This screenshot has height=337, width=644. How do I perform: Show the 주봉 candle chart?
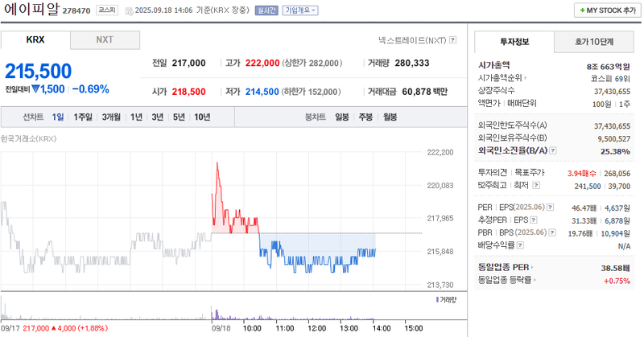[x=365, y=117]
